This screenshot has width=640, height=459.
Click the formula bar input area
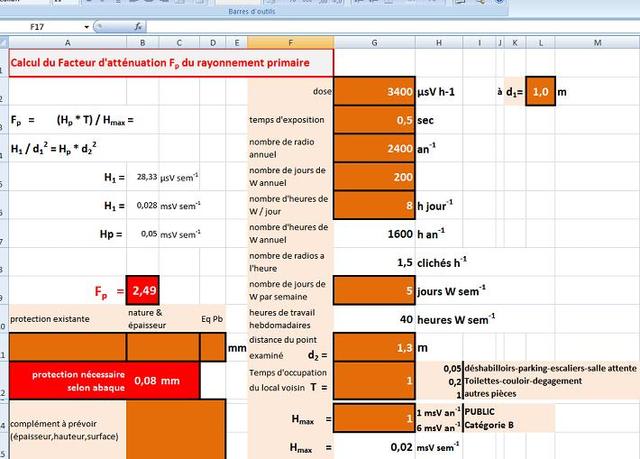[x=392, y=27]
